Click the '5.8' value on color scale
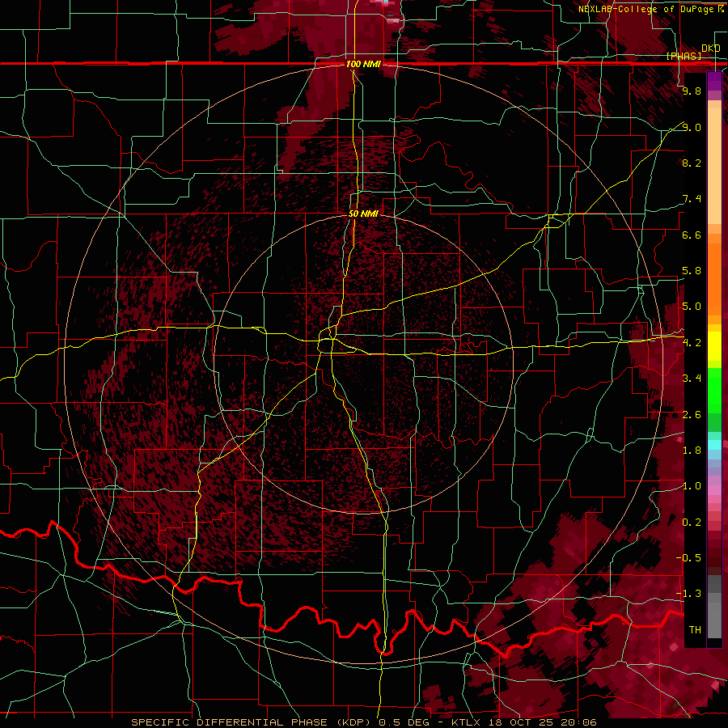This screenshot has width=728, height=728. [692, 271]
